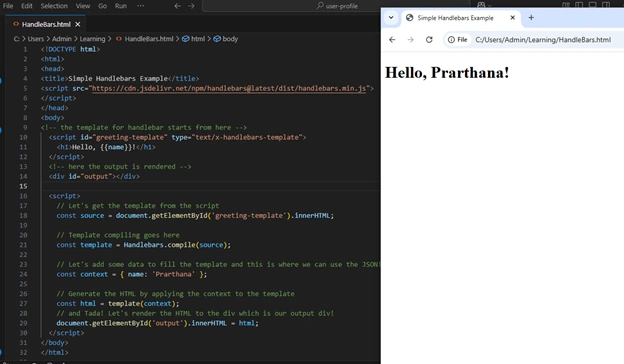
Task: Click the File site info icon
Action: tap(457, 39)
